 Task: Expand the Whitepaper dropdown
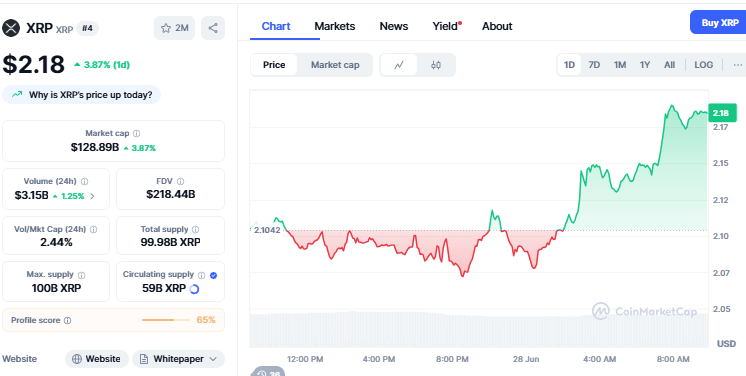point(178,359)
